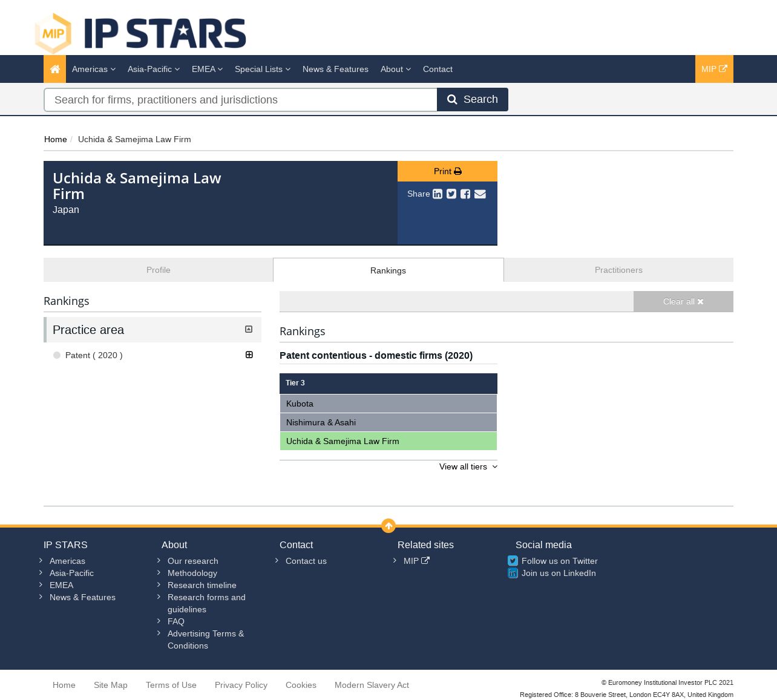Select the Patent (2020) radio button

[x=57, y=355]
